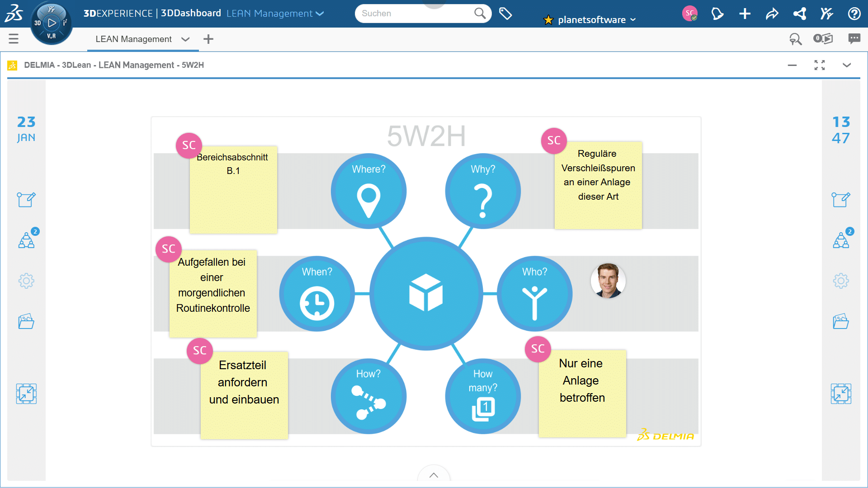Open the hamburger menu icon
This screenshot has width=868, height=488.
tap(14, 39)
